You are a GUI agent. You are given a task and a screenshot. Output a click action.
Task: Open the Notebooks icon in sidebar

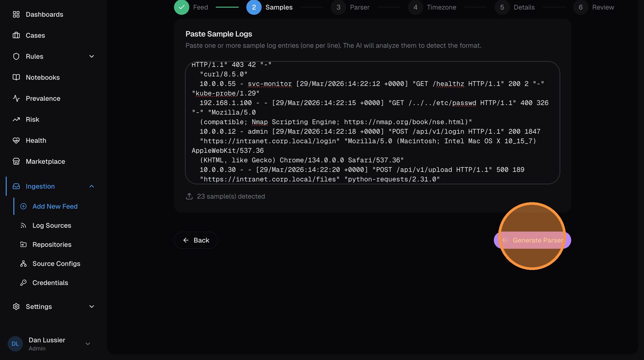(16, 77)
